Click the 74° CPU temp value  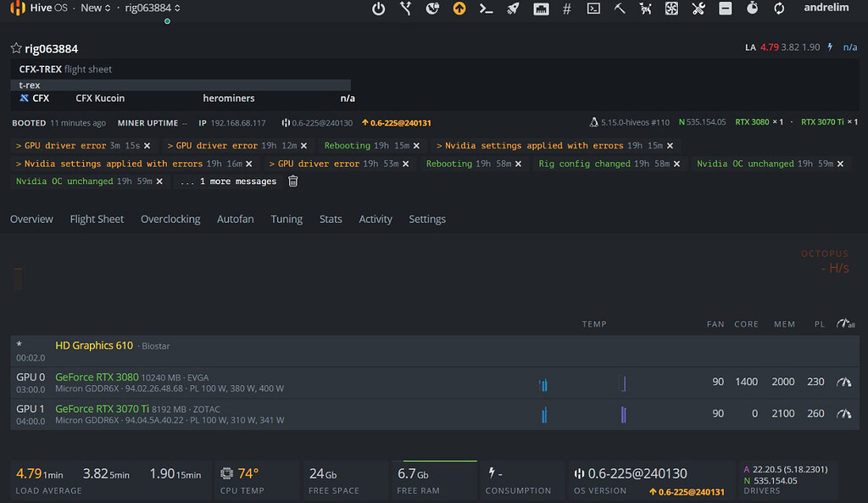tap(248, 473)
